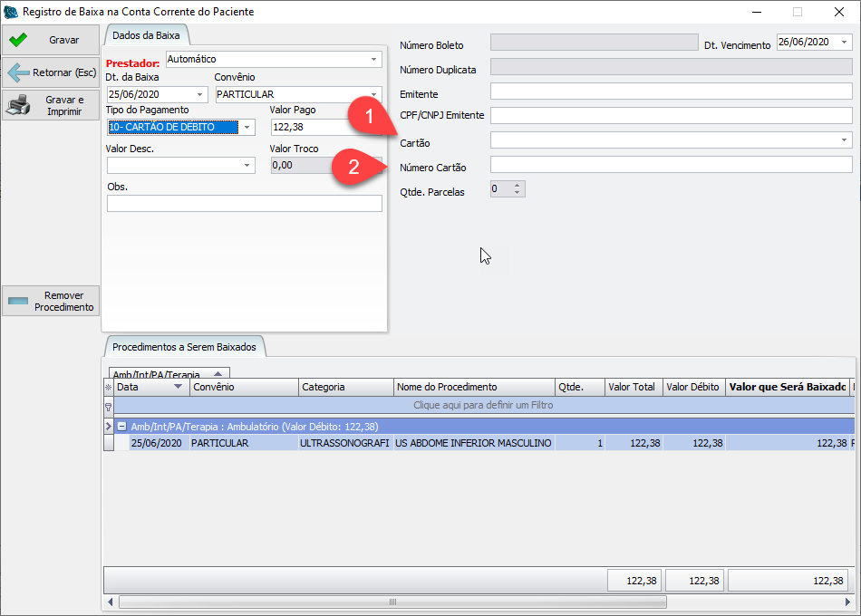
Task: Click the Nome do Procedimento column header
Action: point(474,388)
